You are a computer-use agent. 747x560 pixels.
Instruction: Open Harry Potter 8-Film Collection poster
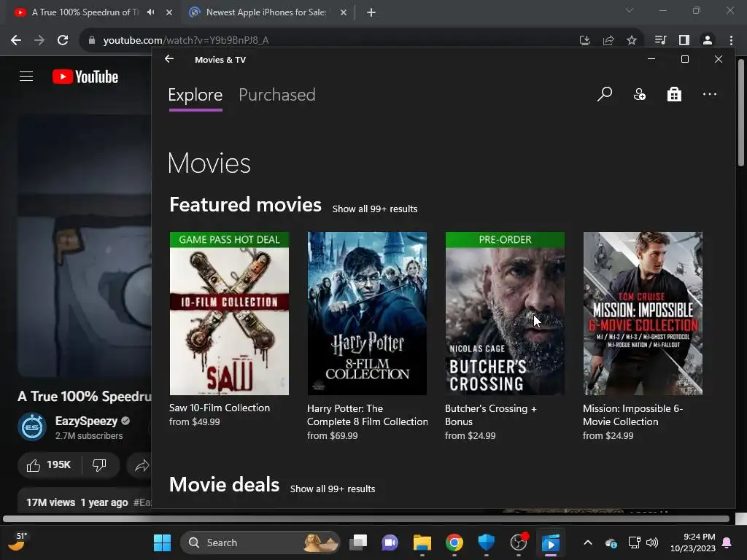click(x=367, y=314)
